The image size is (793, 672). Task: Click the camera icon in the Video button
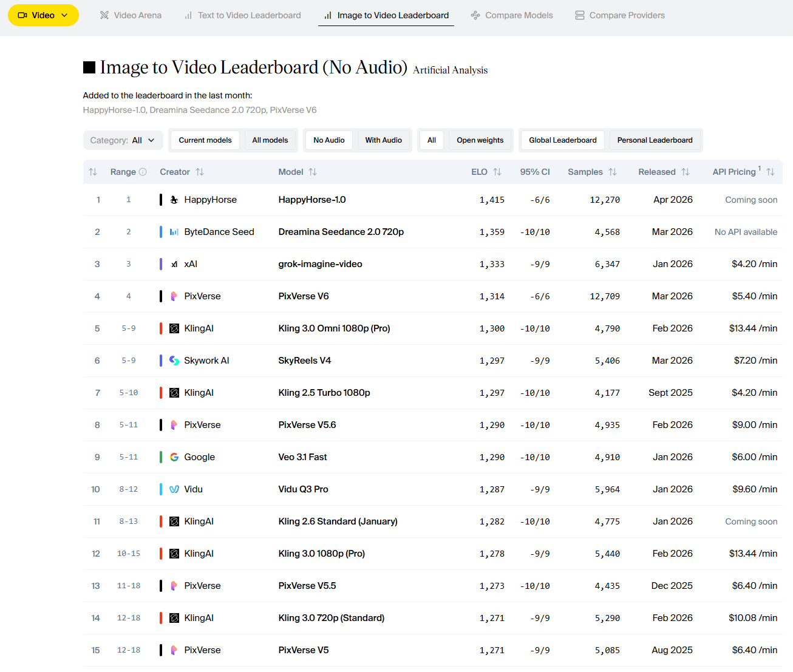point(24,15)
